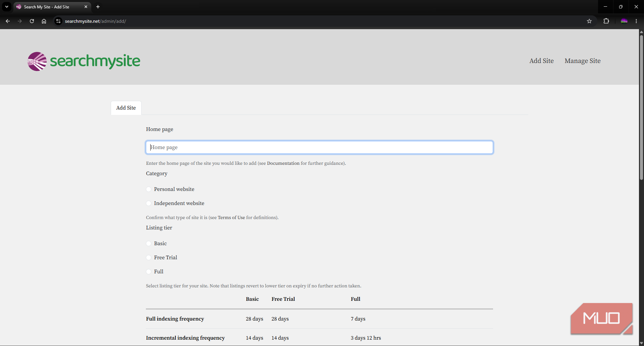Viewport: 644px width, 346px height.
Task: Choose the Personal website category
Action: (149, 189)
